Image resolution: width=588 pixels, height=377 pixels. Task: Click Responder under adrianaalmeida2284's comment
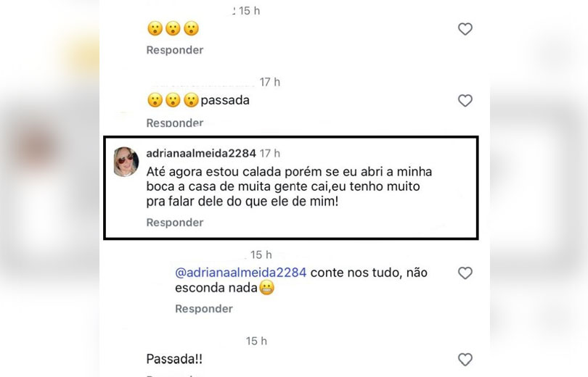tap(174, 223)
